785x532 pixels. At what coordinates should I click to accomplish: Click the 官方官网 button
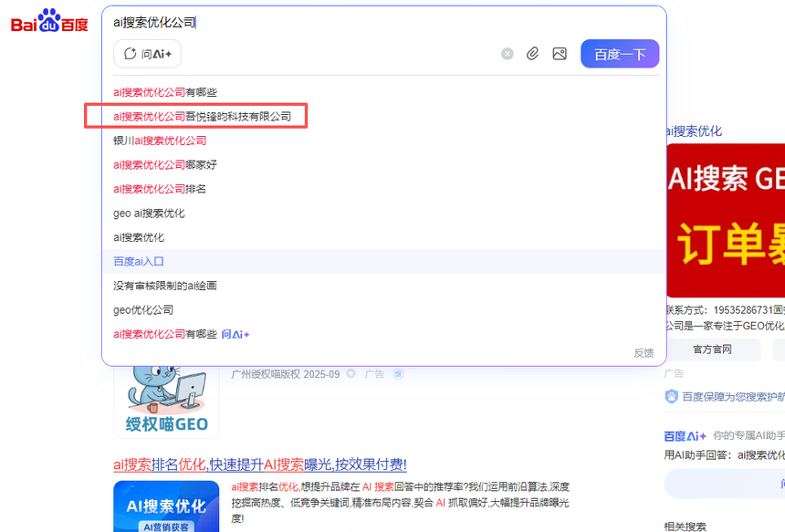coord(712,349)
